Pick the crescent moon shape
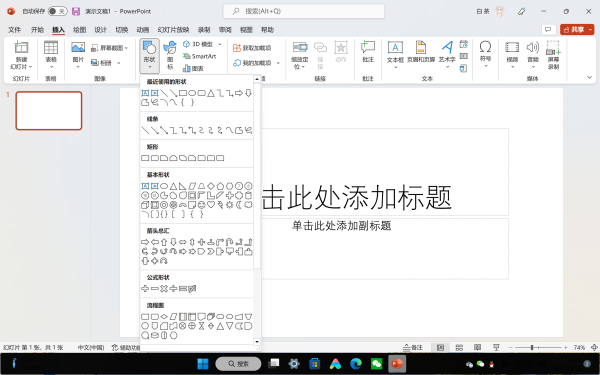The height and width of the screenshot is (375, 600). pyautogui.click(x=239, y=205)
